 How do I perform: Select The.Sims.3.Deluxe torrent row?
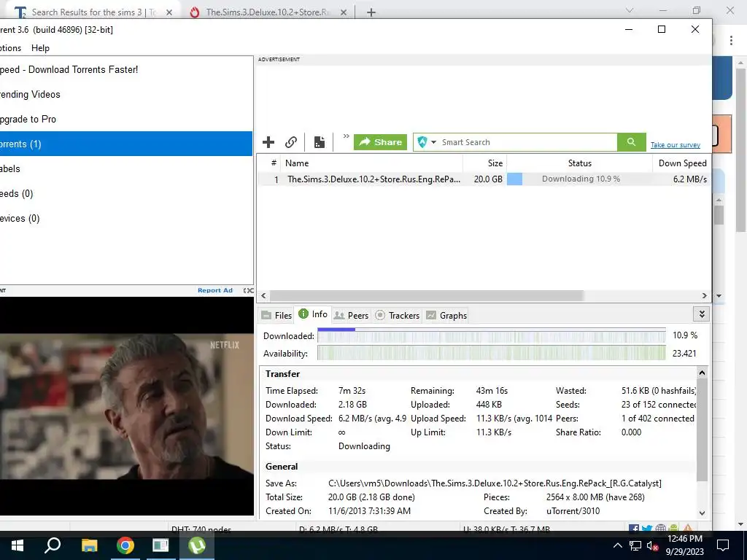tap(484, 179)
